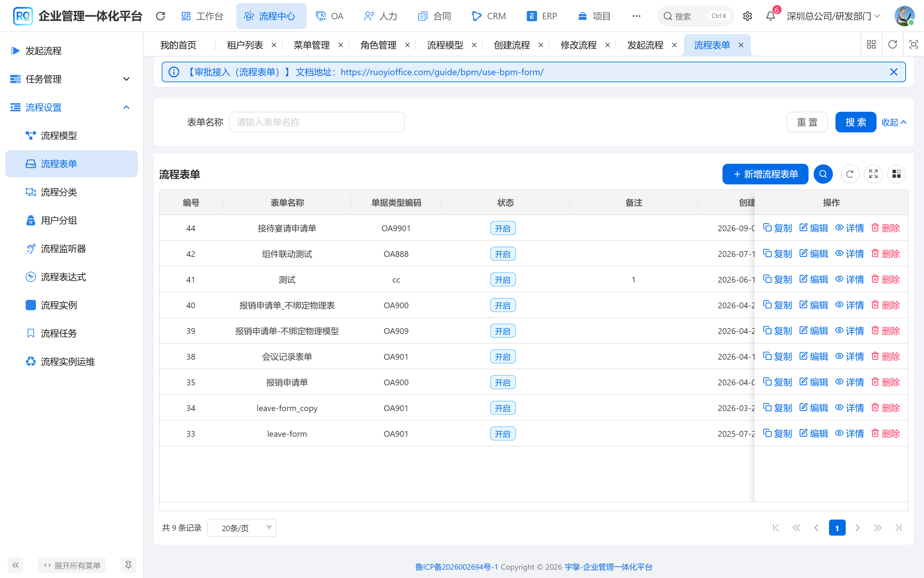Click the 重置 button

(x=807, y=122)
